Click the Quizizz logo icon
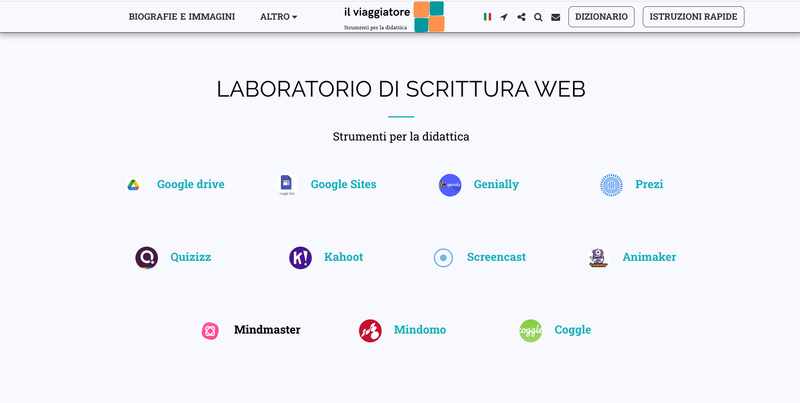Screen dimensions: 800x403 pos(146,258)
